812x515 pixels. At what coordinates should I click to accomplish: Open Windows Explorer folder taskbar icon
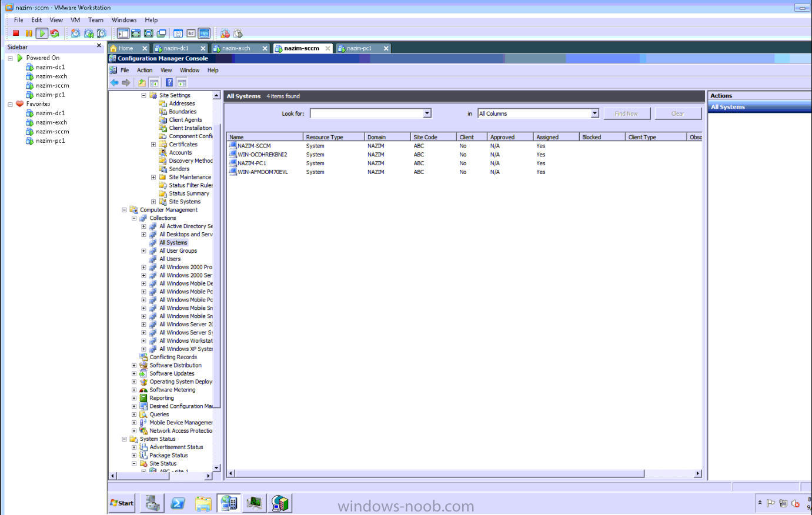tap(203, 503)
